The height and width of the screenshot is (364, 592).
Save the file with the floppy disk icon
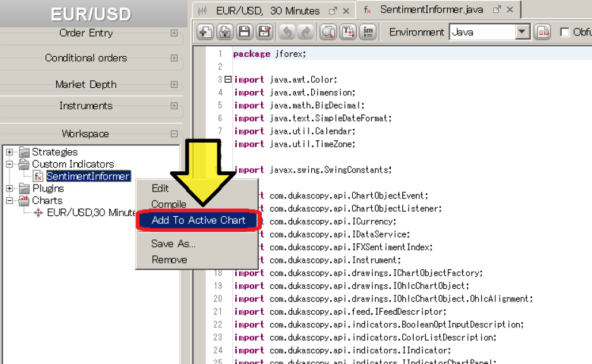[245, 32]
